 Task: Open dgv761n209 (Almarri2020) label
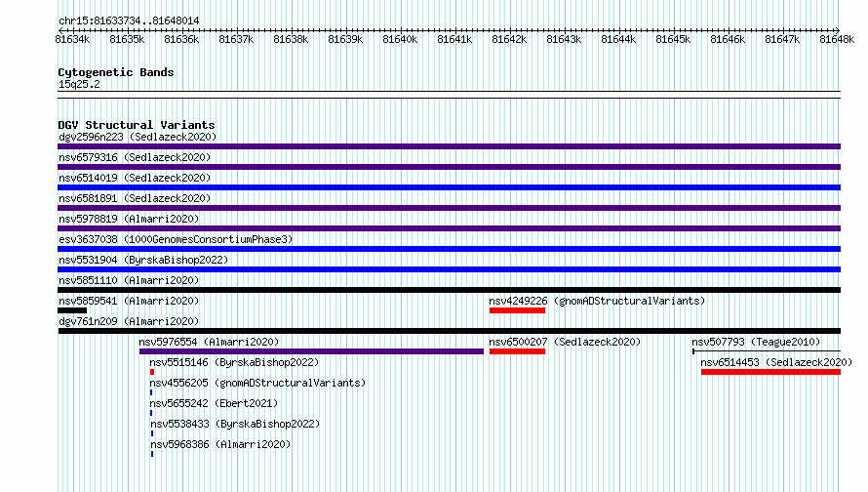(x=129, y=321)
